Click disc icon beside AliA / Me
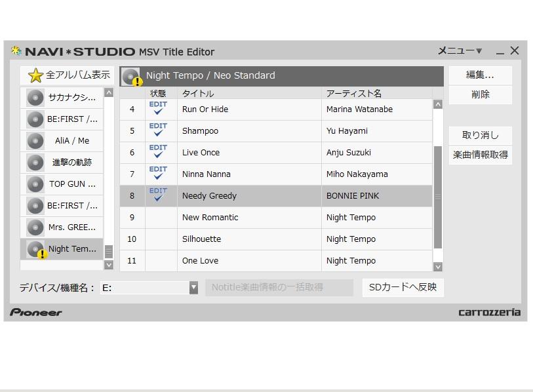The image size is (533, 392). 35,141
